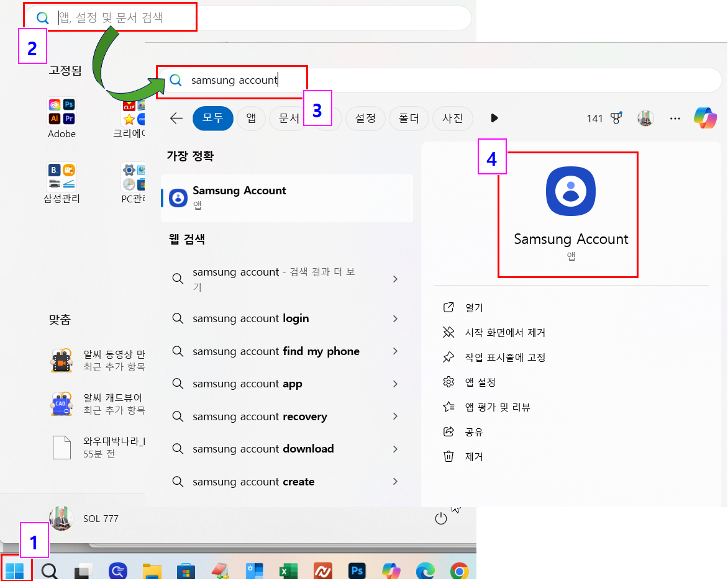Select the 폴더 filter tab

[409, 119]
